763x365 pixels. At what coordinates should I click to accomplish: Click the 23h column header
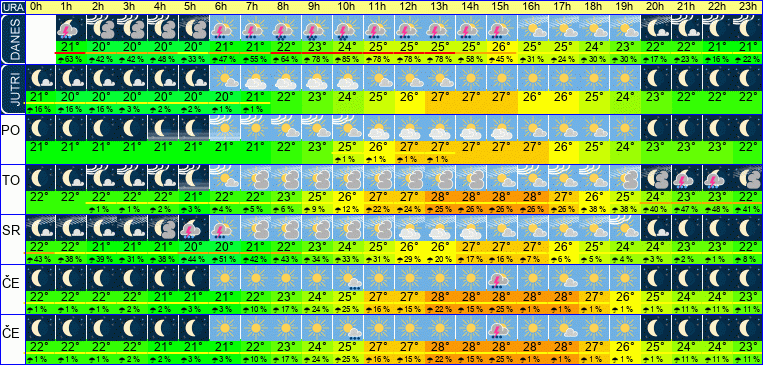(747, 7)
